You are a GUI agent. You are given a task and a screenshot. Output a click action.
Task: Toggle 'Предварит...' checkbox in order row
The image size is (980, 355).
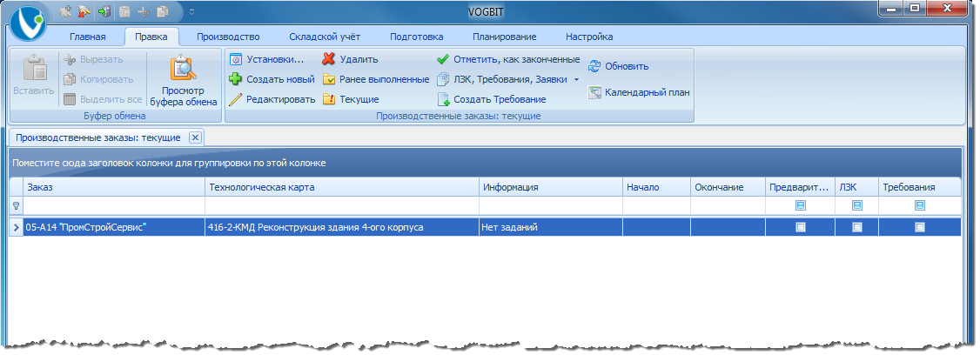pyautogui.click(x=800, y=227)
